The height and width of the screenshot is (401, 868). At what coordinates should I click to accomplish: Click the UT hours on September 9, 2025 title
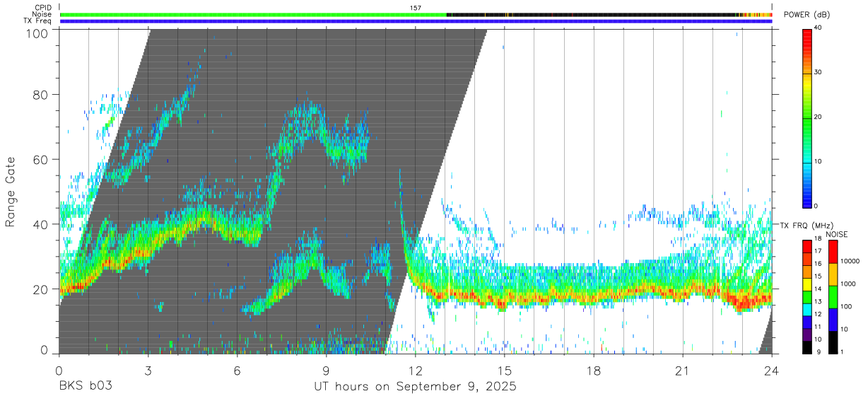pos(415,387)
